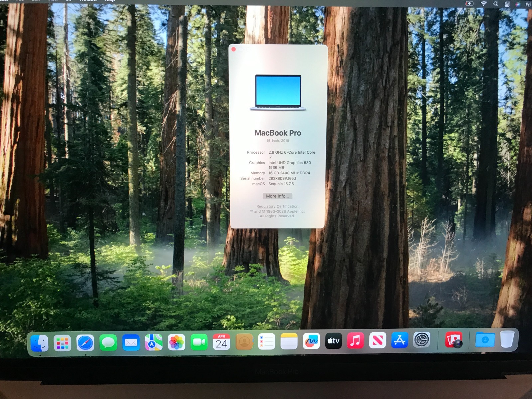Launch Maps from the Dock

[x=154, y=342]
